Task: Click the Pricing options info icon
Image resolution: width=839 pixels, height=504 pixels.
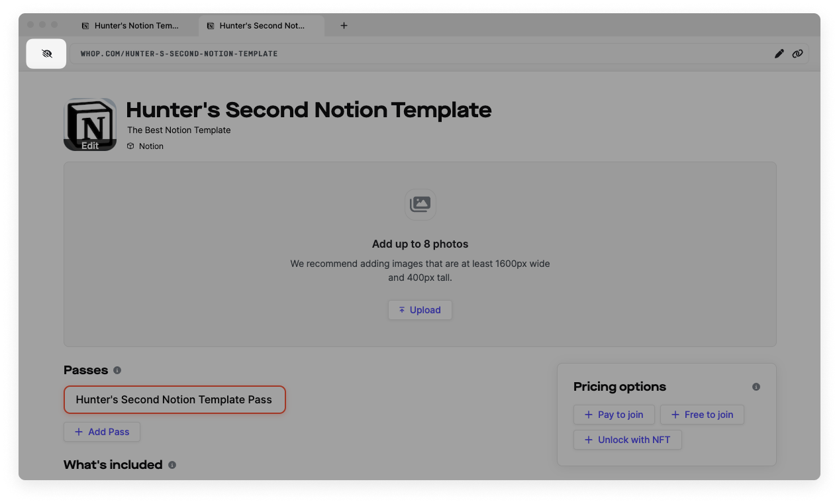Action: [756, 387]
